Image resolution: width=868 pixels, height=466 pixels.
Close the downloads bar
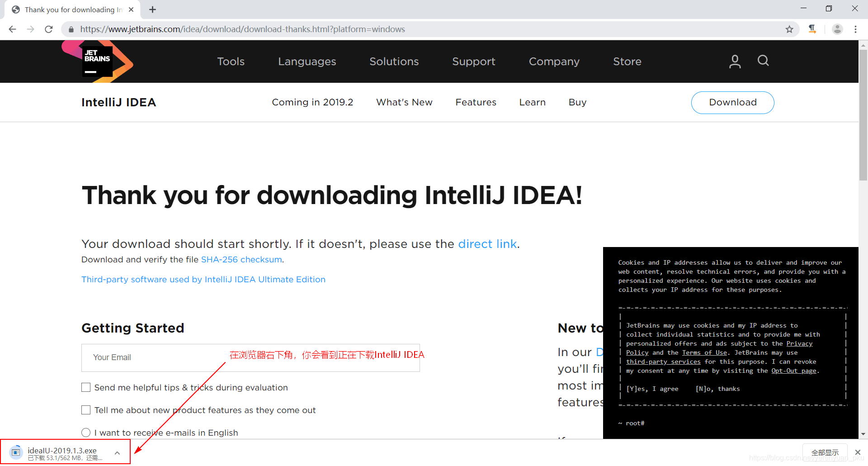pyautogui.click(x=858, y=452)
